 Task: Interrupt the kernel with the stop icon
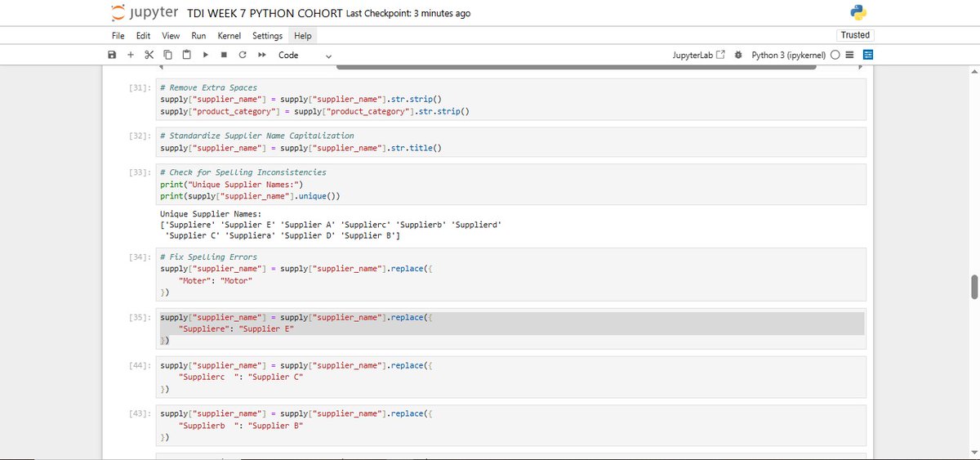(x=224, y=55)
